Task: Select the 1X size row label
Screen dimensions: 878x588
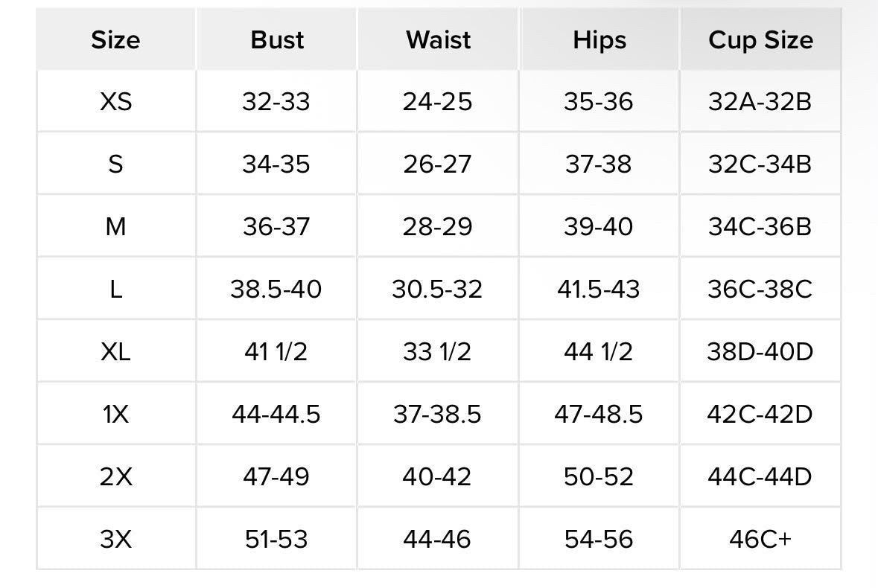Action: [x=115, y=415]
